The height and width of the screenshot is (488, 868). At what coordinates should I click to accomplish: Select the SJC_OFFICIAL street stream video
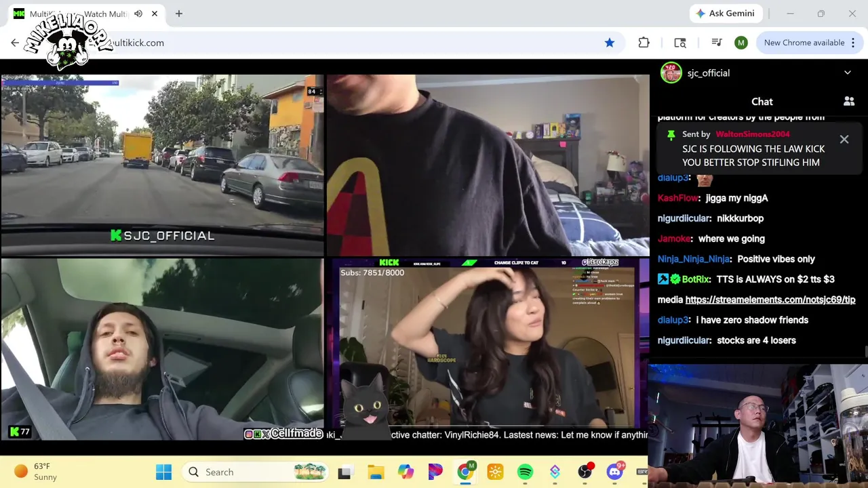tap(161, 165)
